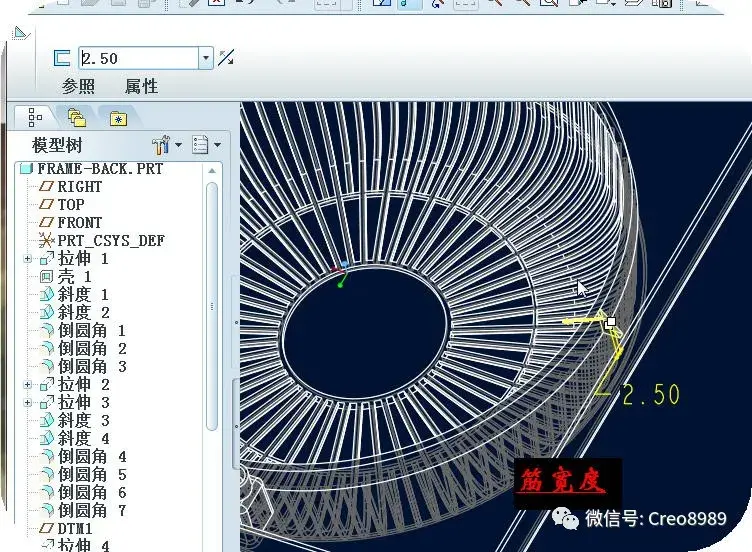
Task: Click the 2.50 thickness input field
Action: click(x=139, y=58)
